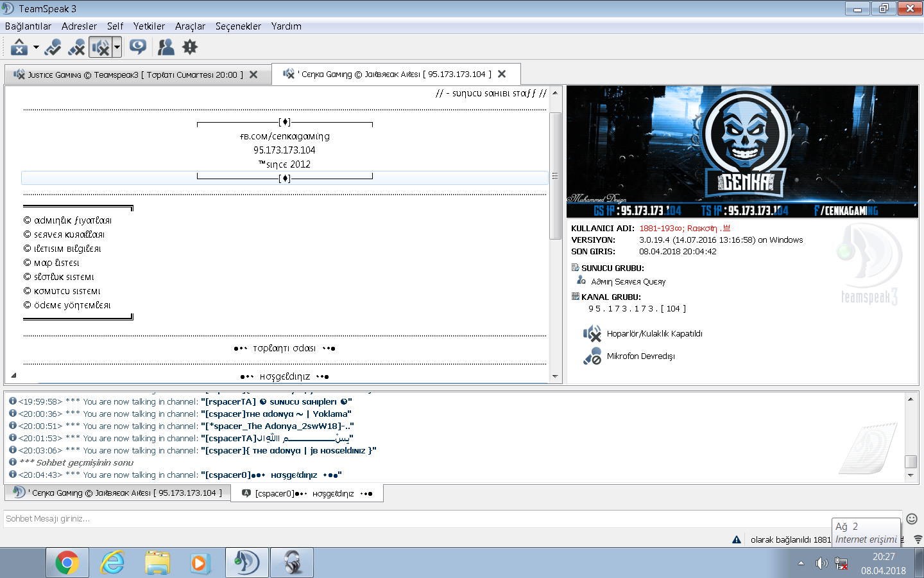Click scroll up arrow of chat log
Image resolution: width=924 pixels, height=578 pixels.
(x=911, y=399)
